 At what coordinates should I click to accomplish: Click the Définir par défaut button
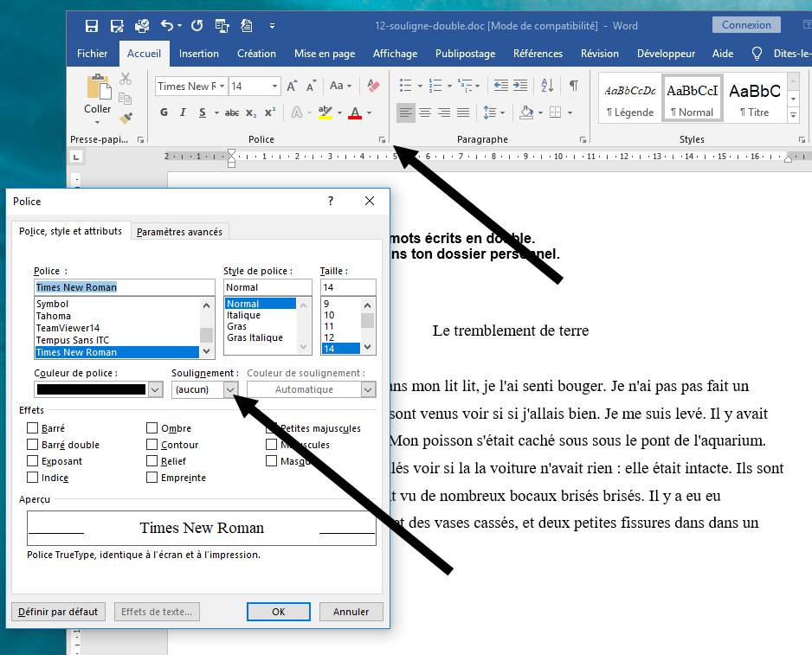(59, 611)
